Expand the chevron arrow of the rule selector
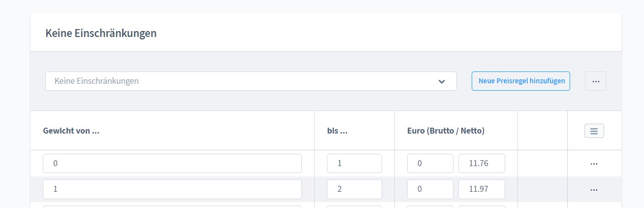644x208 pixels. click(442, 81)
